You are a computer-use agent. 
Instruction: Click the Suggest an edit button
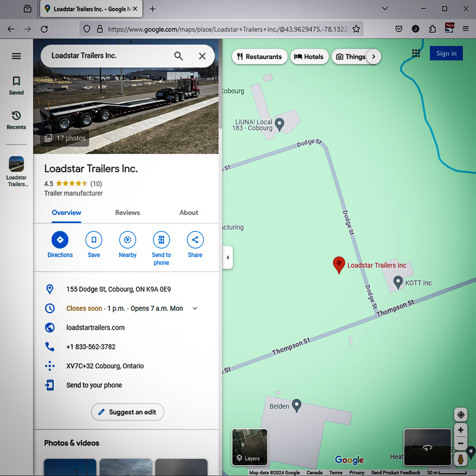127,412
